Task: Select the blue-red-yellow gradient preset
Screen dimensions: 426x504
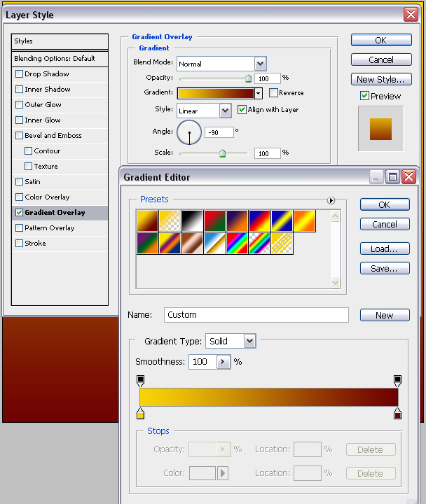Action: [x=260, y=220]
